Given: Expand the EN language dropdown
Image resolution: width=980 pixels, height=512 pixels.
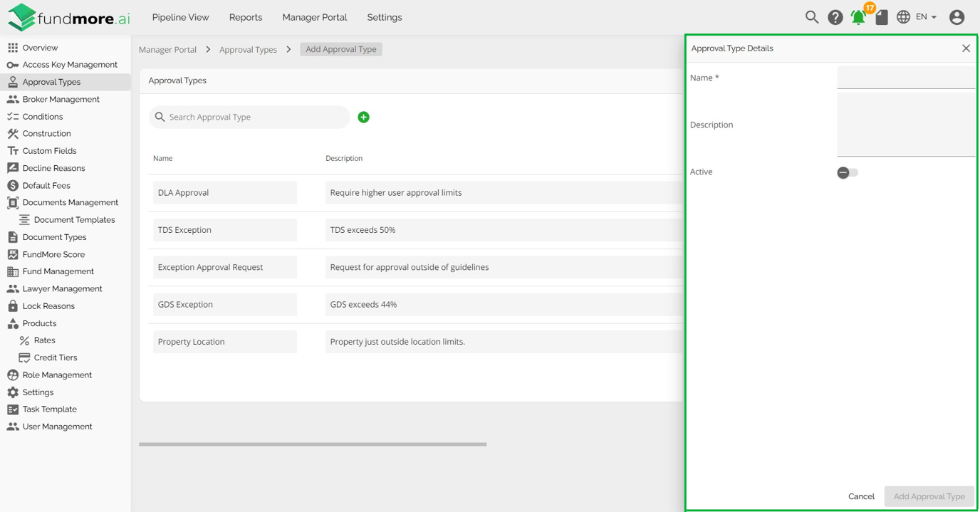Looking at the screenshot, I should point(925,17).
